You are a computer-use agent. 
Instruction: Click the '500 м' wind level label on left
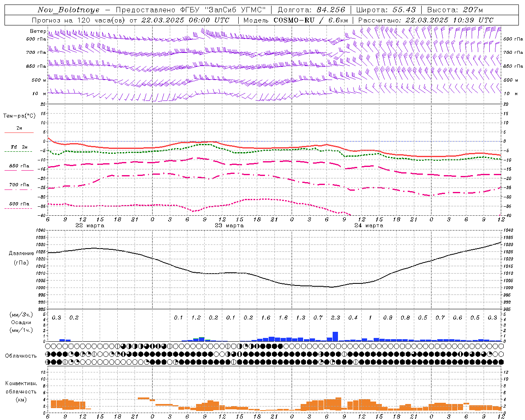click(x=39, y=80)
